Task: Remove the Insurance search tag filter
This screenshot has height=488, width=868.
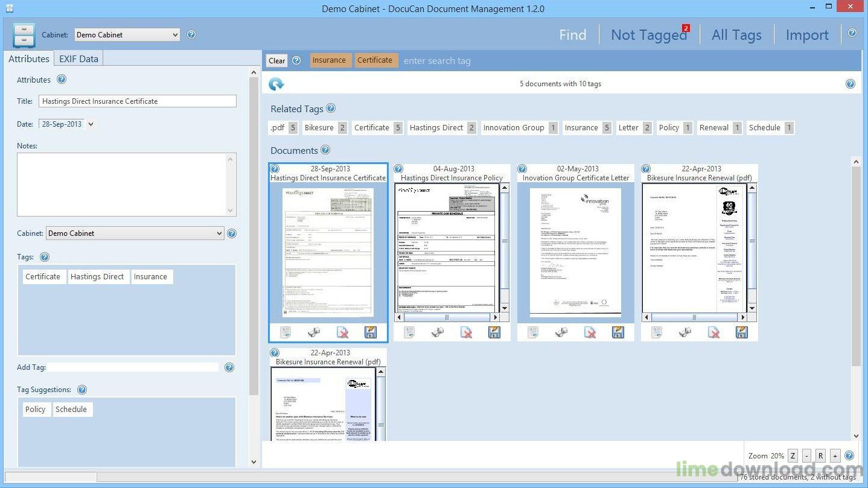Action: pos(330,60)
